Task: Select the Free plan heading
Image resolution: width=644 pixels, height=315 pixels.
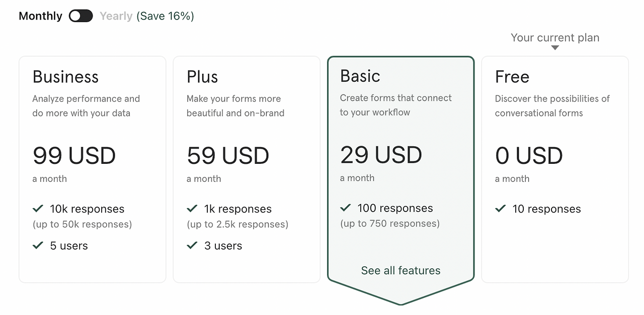Action: pos(512,77)
